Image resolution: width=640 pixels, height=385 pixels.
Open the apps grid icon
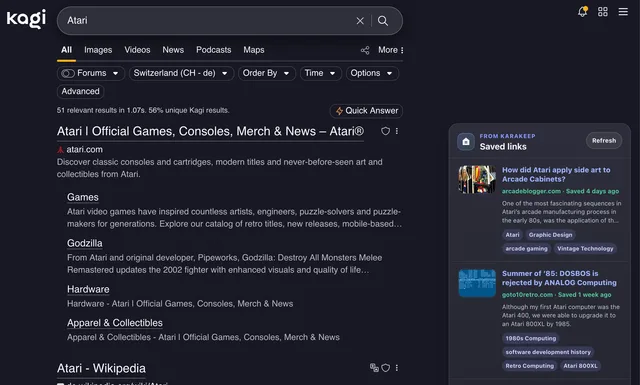click(x=602, y=11)
